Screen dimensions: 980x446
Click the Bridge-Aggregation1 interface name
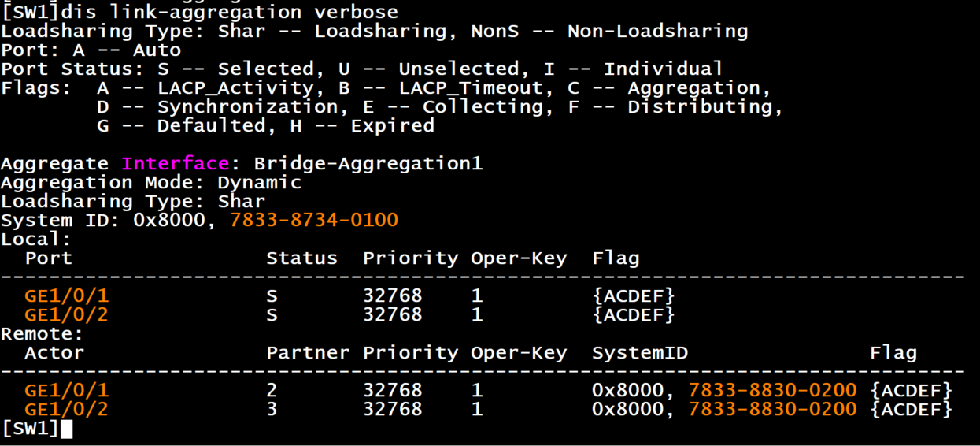pyautogui.click(x=368, y=164)
